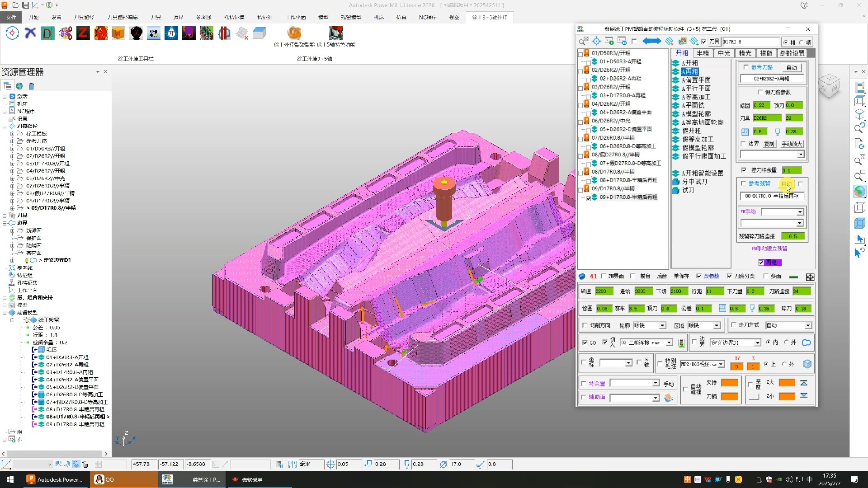Image resolution: width=868 pixels, height=488 pixels.
Task: Switch to the 半精 tab
Action: [703, 53]
